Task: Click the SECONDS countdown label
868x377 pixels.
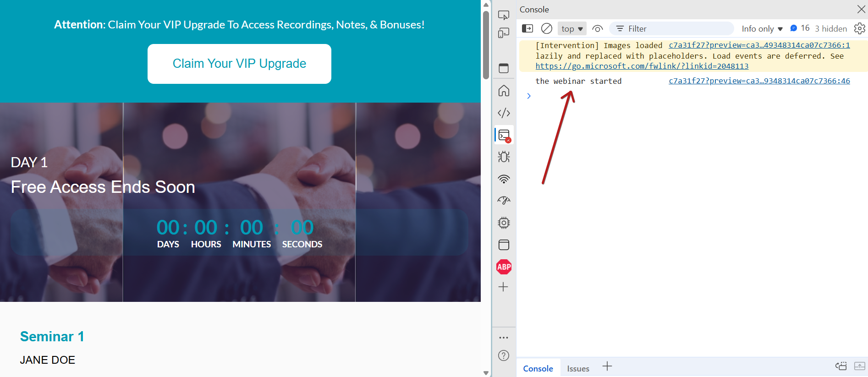Action: pos(302,244)
